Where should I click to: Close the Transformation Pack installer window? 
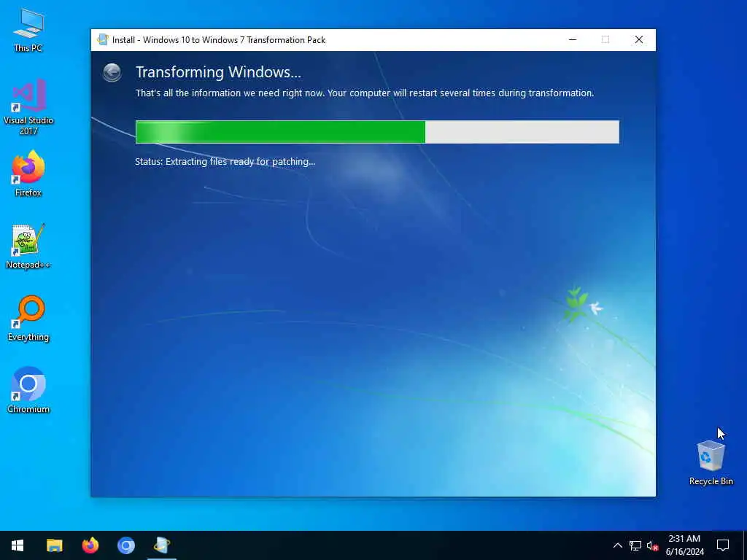[x=639, y=39]
